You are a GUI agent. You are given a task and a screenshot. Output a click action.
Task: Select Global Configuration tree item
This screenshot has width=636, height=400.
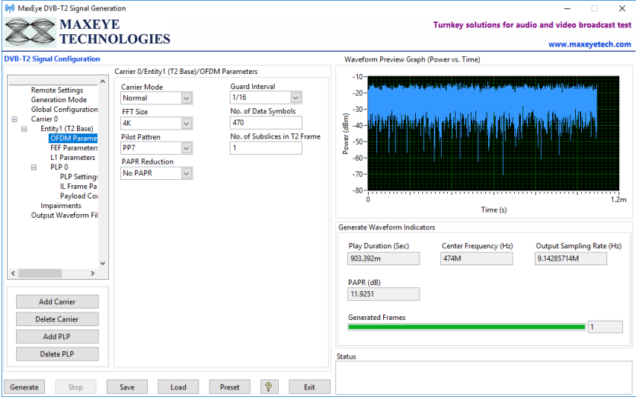pos(64,109)
